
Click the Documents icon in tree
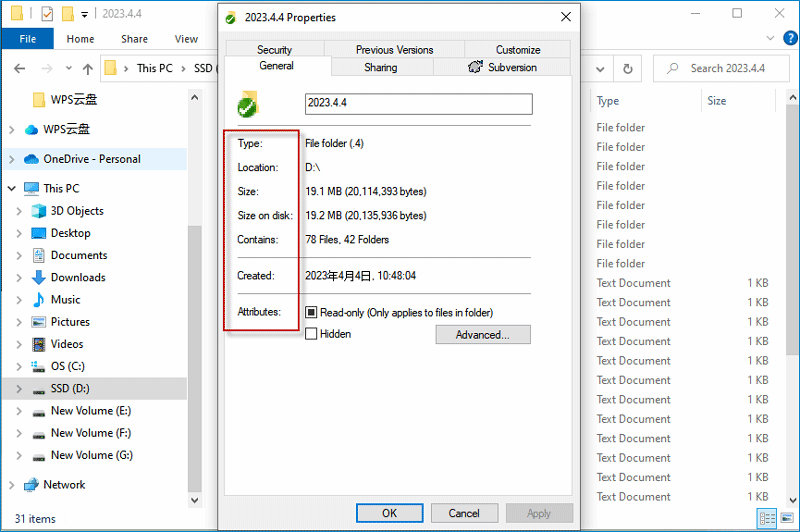(x=39, y=256)
